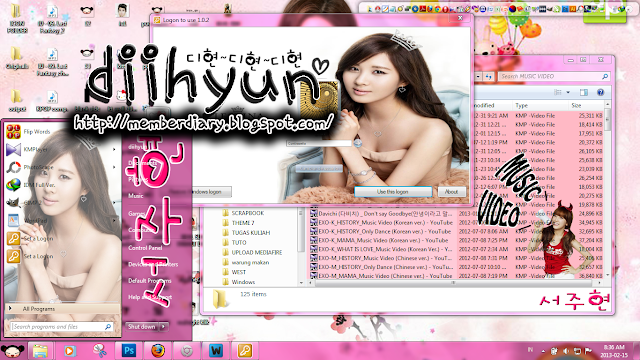
Task: Expand All Programs in Start menu
Action: tap(62, 309)
